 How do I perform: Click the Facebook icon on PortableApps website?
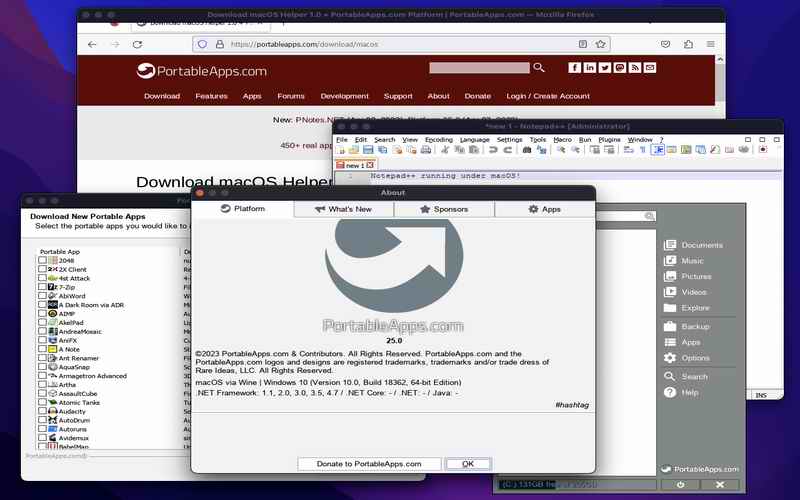pos(574,67)
